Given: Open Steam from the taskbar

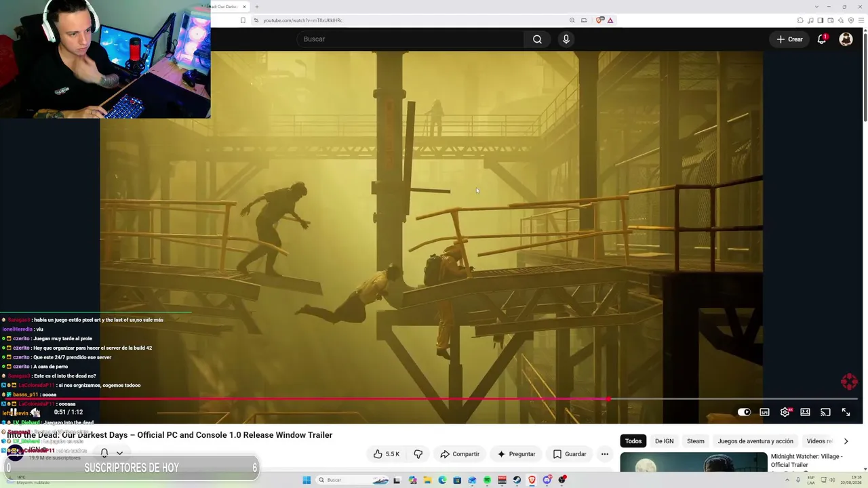Looking at the screenshot, I should [517, 480].
